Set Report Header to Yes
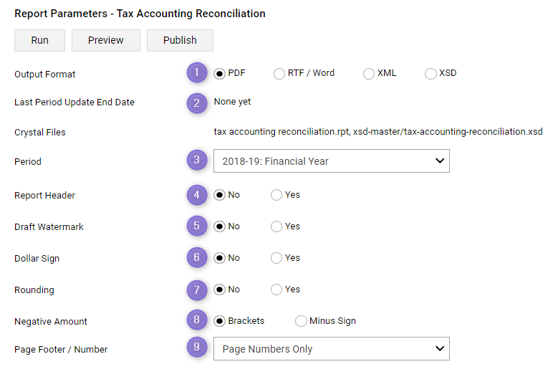Image resolution: width=558 pixels, height=392 pixels. click(276, 195)
